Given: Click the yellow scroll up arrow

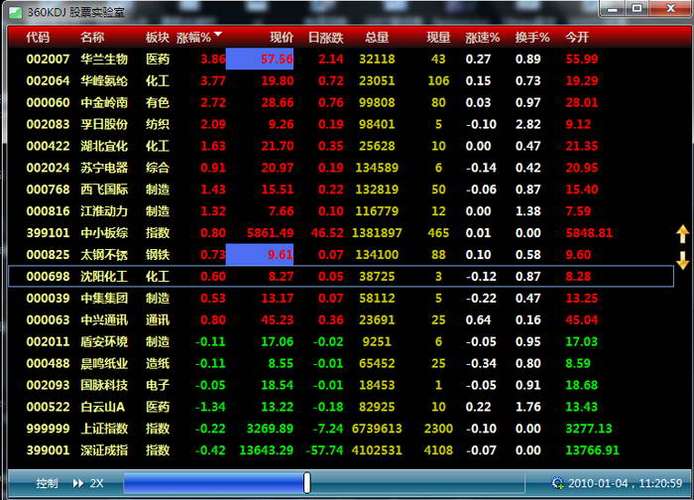Looking at the screenshot, I should [x=683, y=235].
